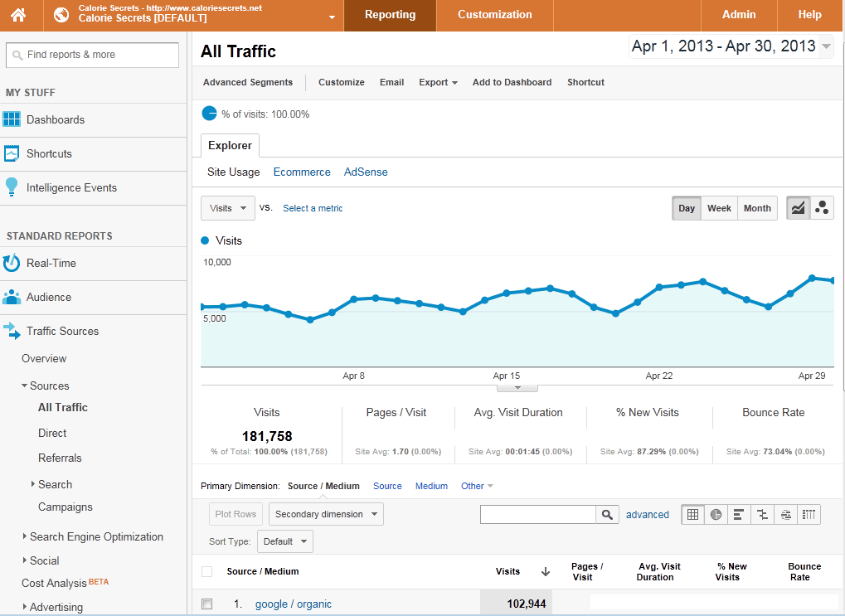Expand the Advertising section
This screenshot has height=616, width=845.
pos(24,607)
